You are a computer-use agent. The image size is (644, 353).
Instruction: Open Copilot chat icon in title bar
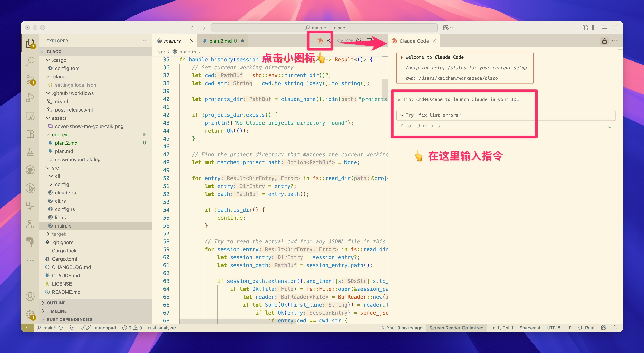point(446,28)
